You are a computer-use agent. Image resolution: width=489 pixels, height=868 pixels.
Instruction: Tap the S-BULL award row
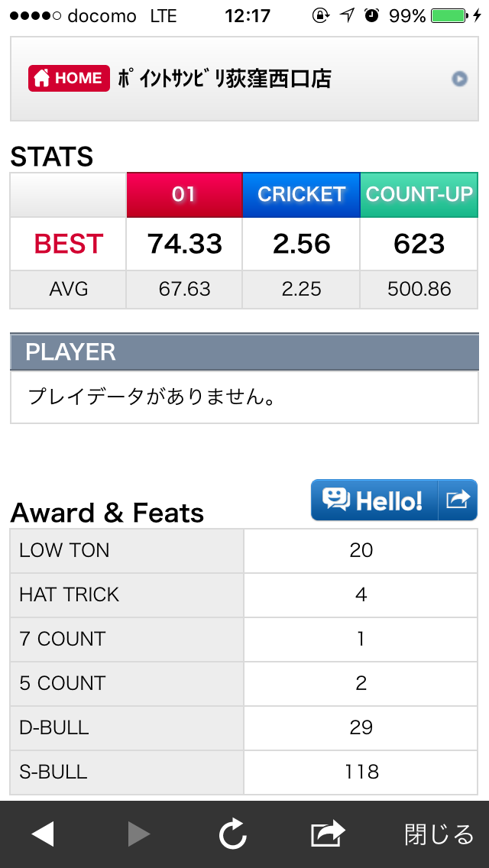244,772
